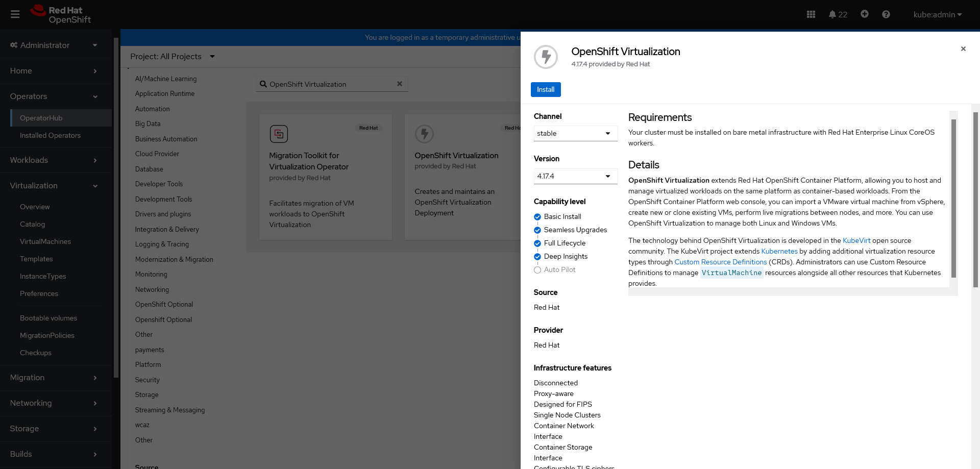
Task: Open the KubeVirt link
Action: coord(856,240)
